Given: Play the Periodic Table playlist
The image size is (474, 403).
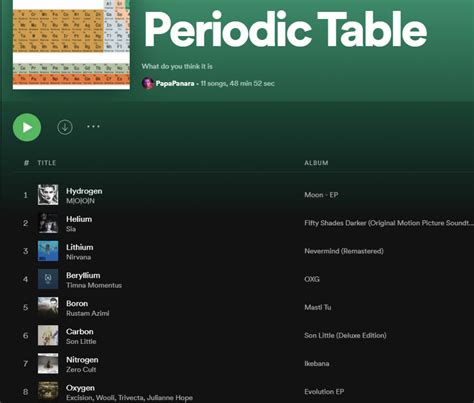Looking at the screenshot, I should tap(27, 127).
